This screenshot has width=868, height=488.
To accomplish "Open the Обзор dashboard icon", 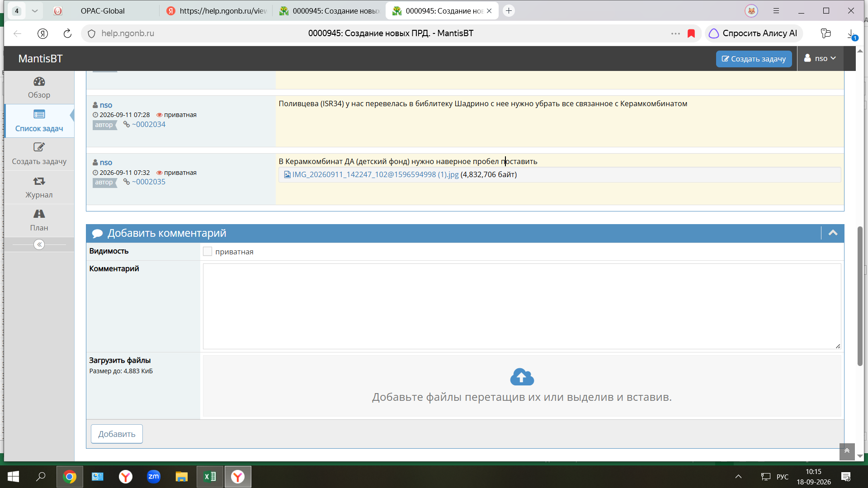I will tap(39, 82).
